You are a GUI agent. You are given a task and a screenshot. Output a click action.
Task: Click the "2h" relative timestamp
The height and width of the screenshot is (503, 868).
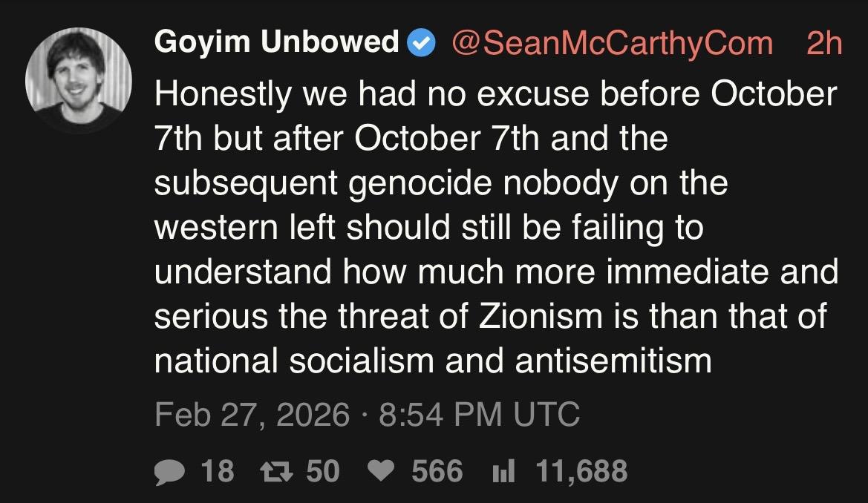pos(824,43)
